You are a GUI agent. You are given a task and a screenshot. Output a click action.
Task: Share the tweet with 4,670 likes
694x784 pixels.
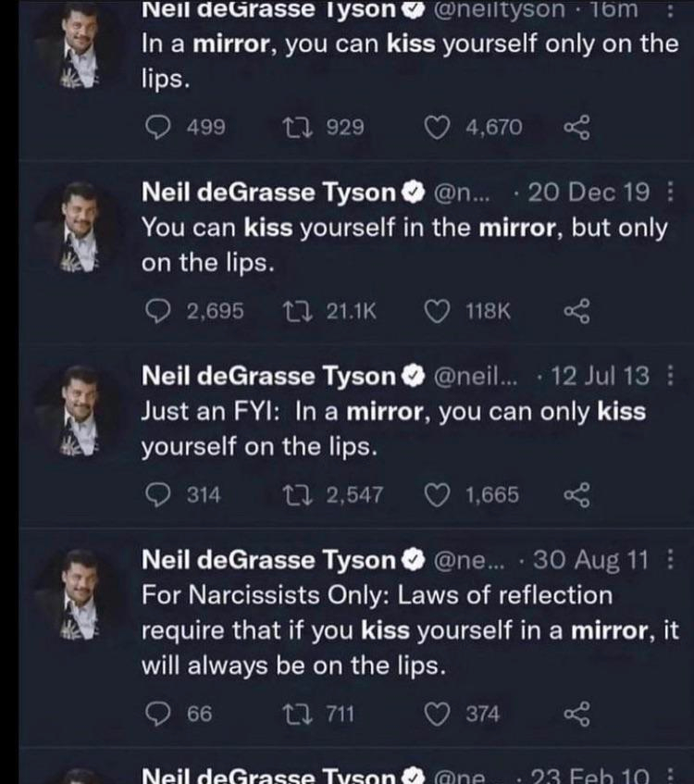(x=576, y=127)
